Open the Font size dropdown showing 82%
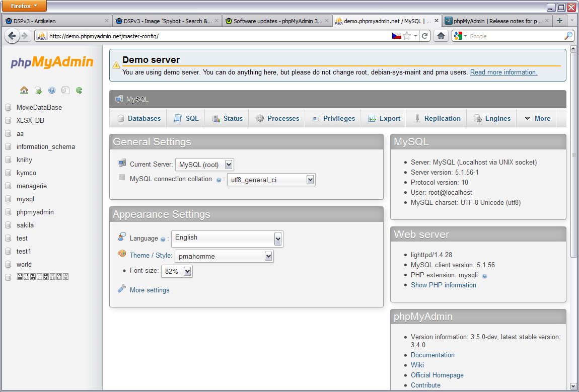The height and width of the screenshot is (392, 579). [x=177, y=271]
